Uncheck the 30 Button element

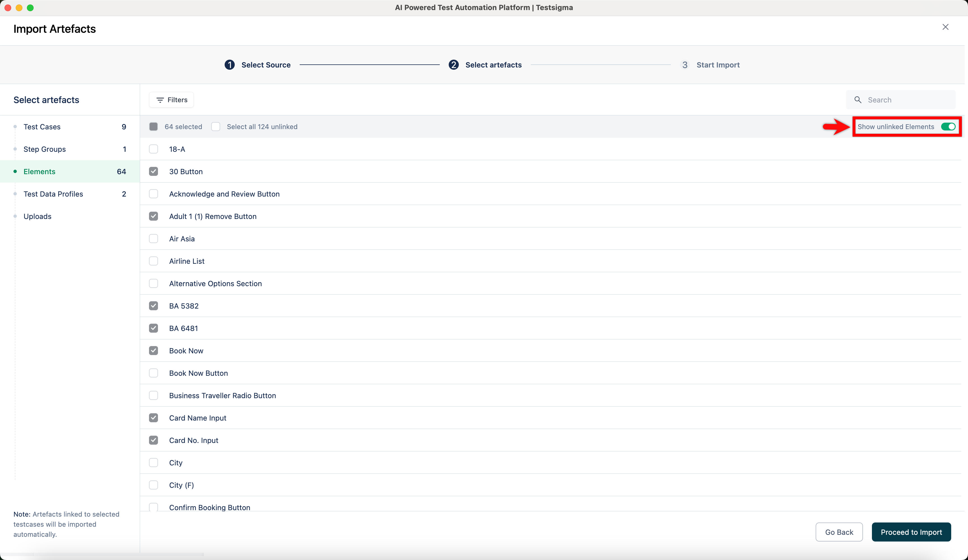(154, 172)
